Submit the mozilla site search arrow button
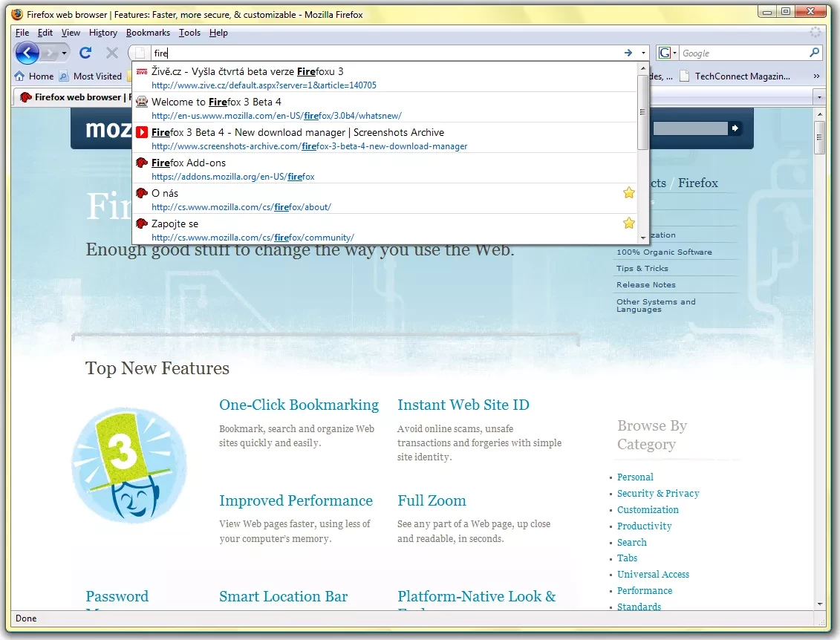 tap(735, 128)
